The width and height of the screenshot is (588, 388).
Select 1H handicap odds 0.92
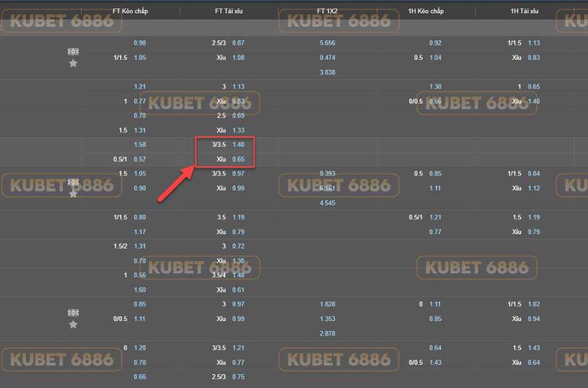[435, 43]
